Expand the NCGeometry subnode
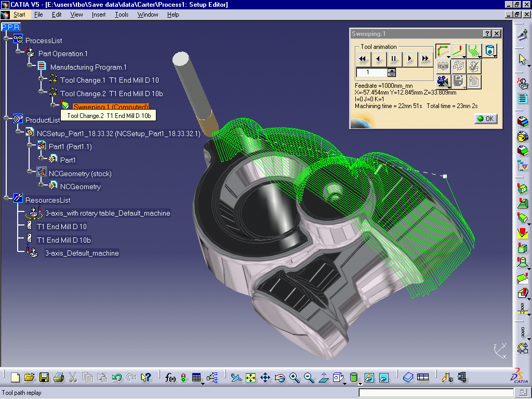Screen dimensions: 532x399 (41, 184)
